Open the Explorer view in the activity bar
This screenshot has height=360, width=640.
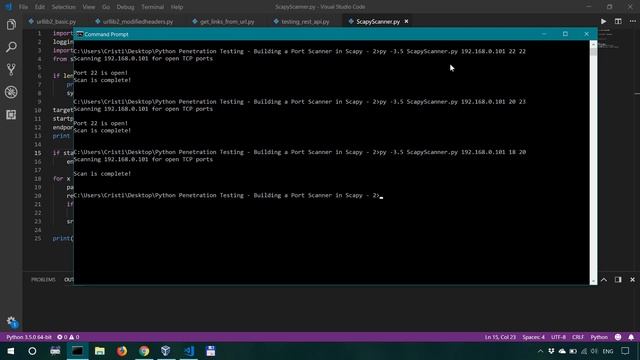11,25
